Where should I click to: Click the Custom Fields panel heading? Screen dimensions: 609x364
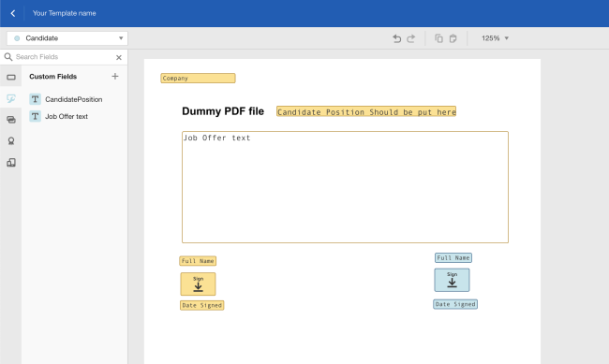pyautogui.click(x=53, y=77)
